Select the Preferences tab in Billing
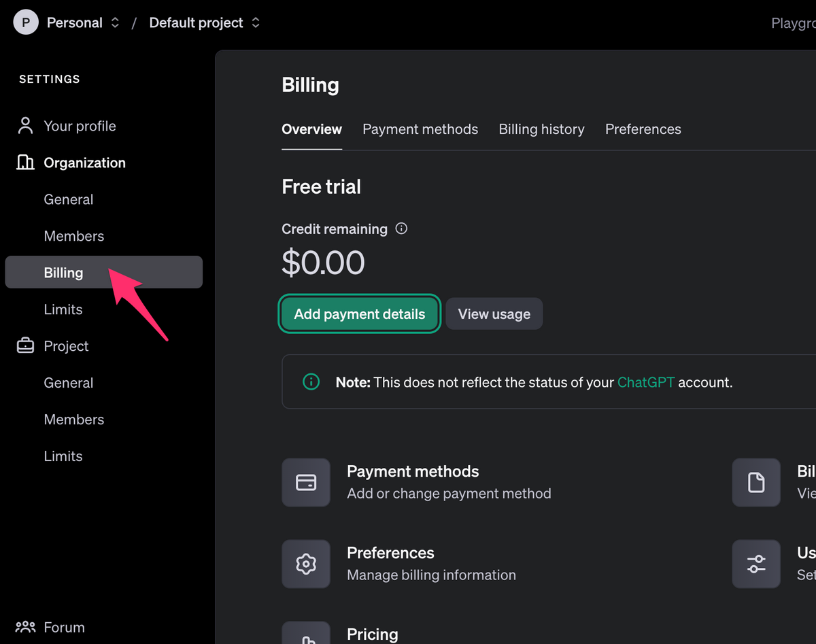816x644 pixels. click(x=643, y=129)
